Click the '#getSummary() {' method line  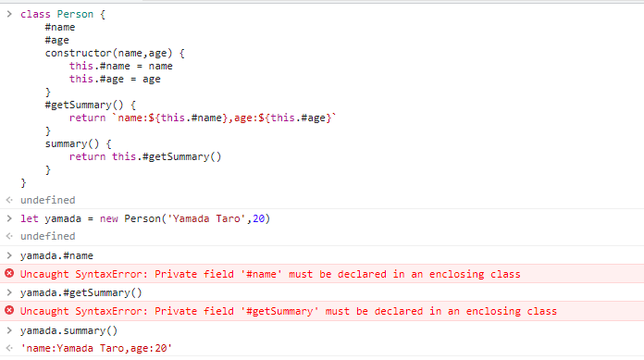[x=91, y=105]
